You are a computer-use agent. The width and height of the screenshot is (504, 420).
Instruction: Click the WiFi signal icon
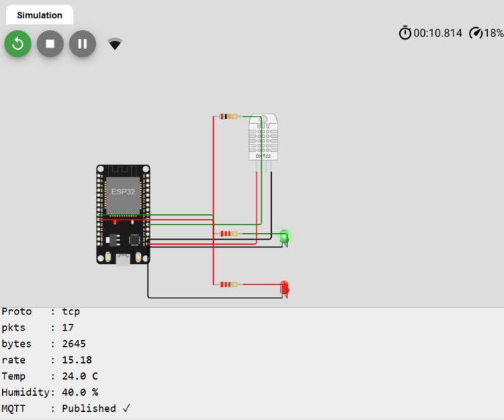115,44
